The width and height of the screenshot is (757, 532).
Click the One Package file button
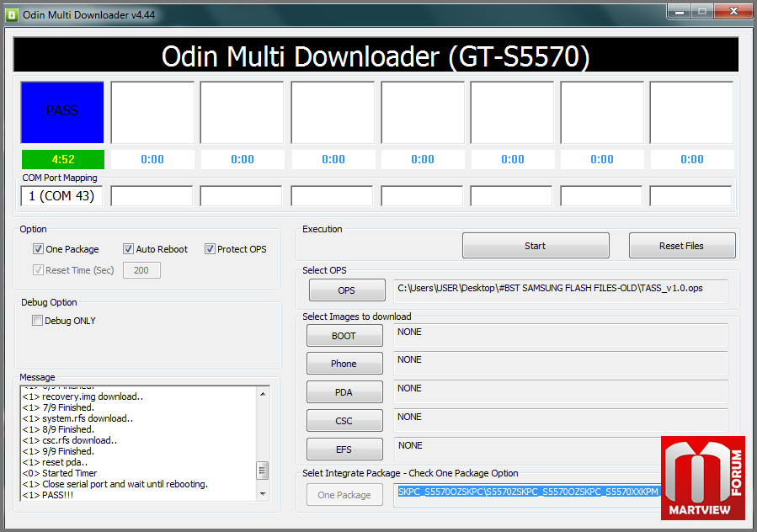(x=344, y=495)
